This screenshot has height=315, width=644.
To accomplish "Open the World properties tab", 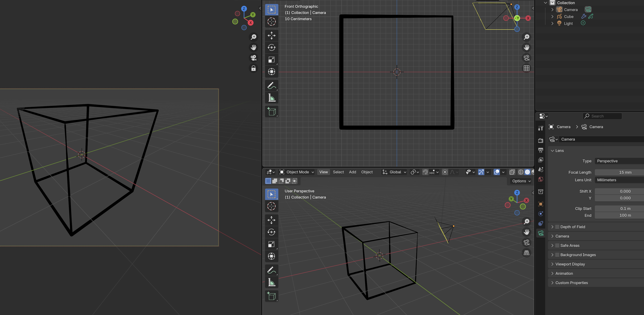I will (x=541, y=180).
